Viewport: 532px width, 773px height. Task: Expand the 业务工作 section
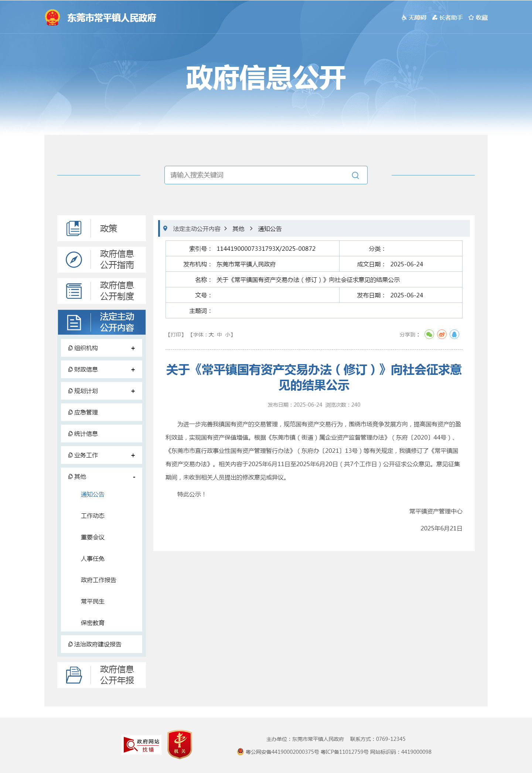pyautogui.click(x=133, y=455)
